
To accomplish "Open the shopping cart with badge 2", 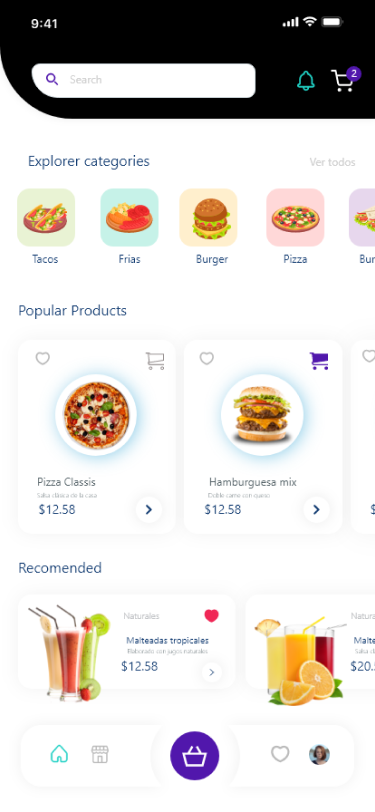I will pos(345,80).
